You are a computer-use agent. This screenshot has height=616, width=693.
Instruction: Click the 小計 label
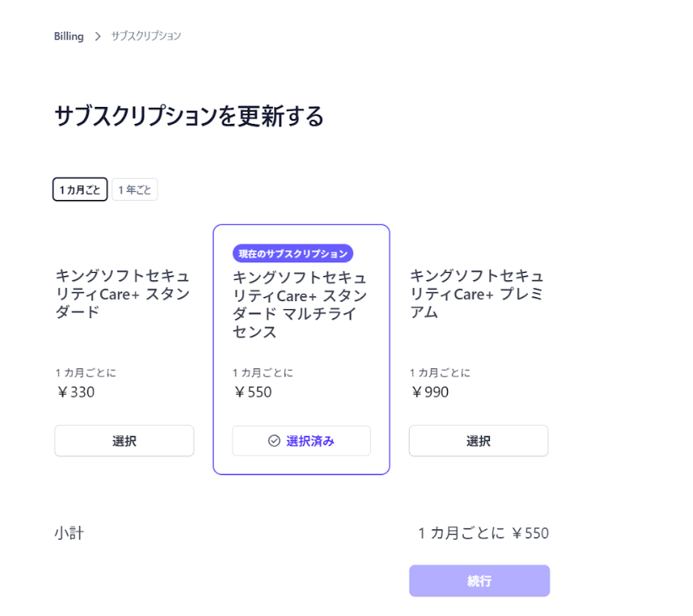pyautogui.click(x=69, y=533)
